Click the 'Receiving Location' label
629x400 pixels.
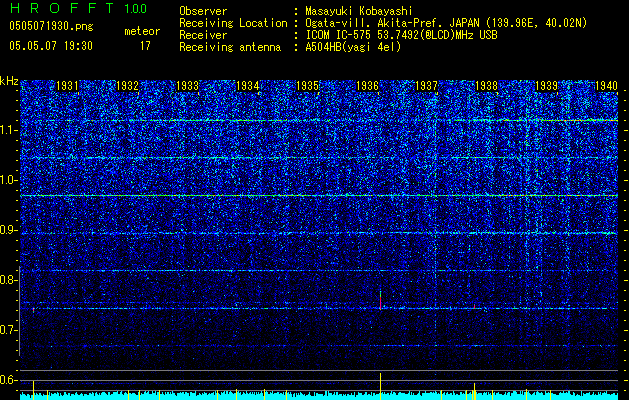coord(233,23)
